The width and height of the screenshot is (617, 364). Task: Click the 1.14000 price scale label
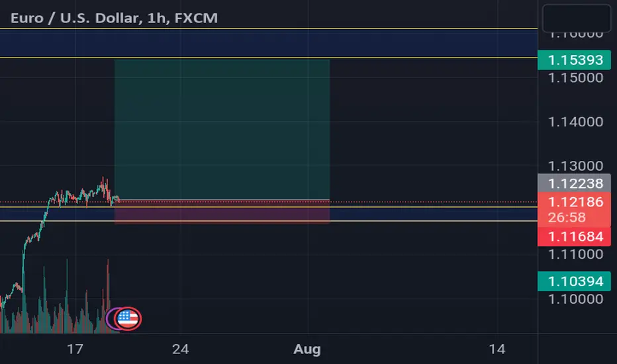(x=575, y=122)
